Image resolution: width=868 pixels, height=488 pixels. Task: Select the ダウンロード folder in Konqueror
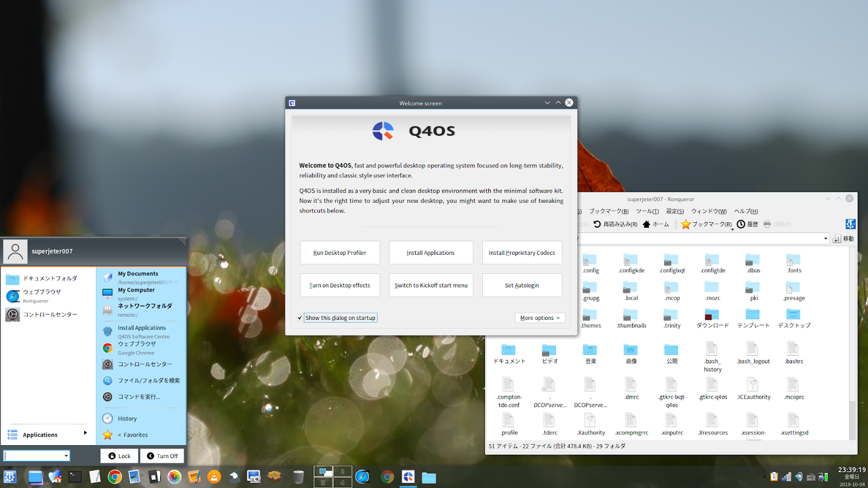[x=712, y=319]
